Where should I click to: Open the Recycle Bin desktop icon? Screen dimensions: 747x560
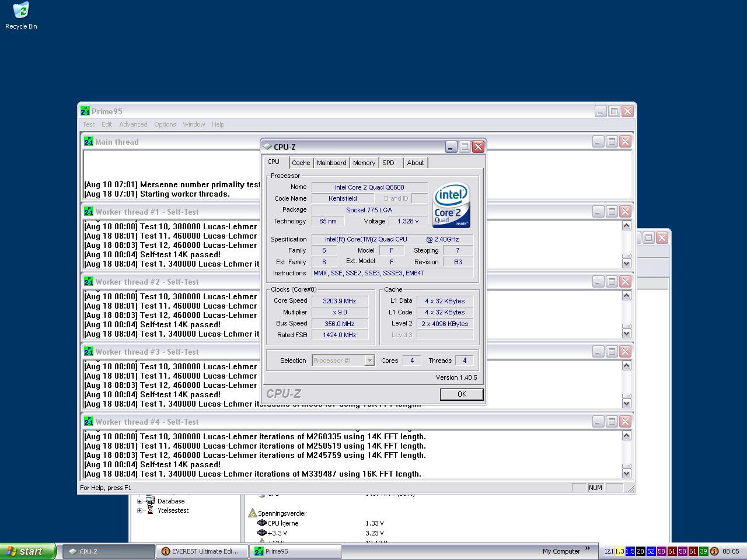21,16
